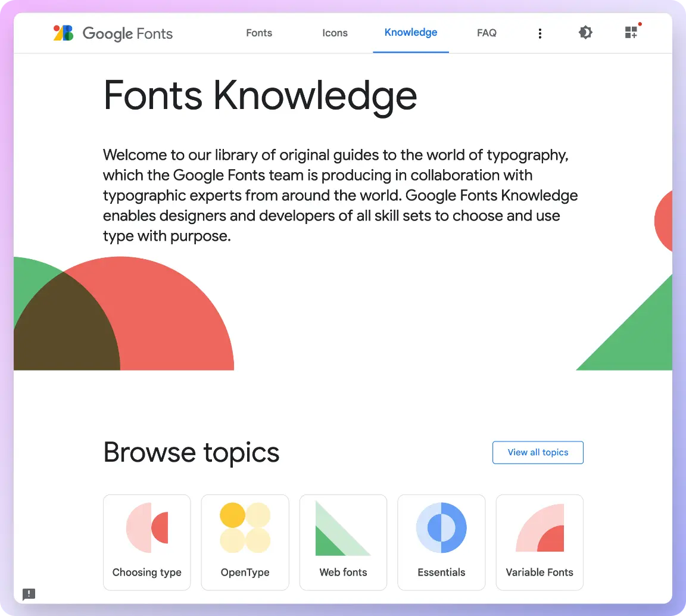686x616 pixels.
Task: Open the Choosing type topic illustration
Action: coord(147,528)
